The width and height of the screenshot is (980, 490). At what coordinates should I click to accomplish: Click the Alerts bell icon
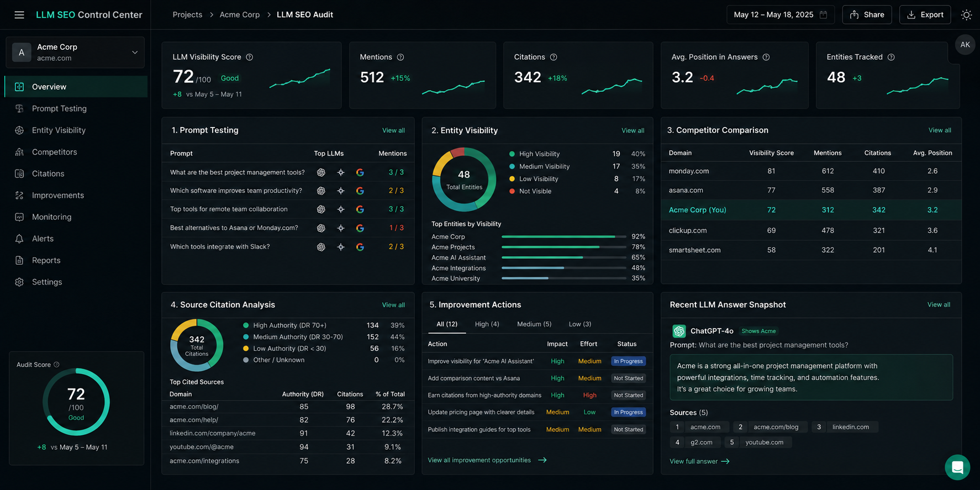19,239
